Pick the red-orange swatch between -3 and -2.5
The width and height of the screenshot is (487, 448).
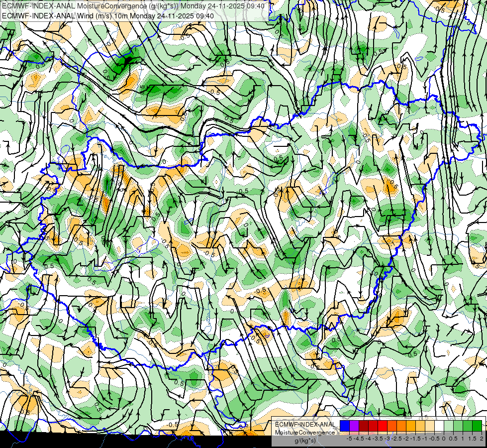(392, 426)
